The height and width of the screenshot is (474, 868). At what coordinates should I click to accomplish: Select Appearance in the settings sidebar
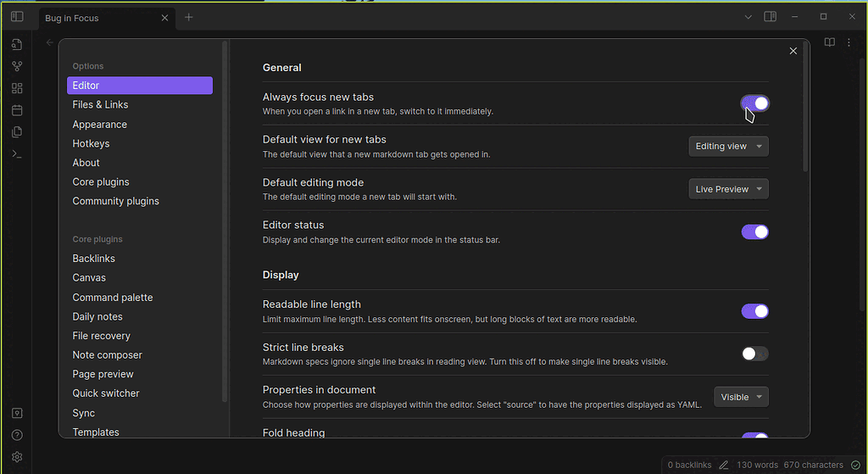coord(100,125)
